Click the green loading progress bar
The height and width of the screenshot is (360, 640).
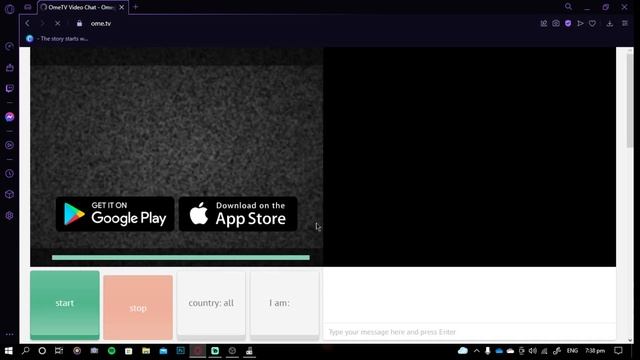click(181, 258)
